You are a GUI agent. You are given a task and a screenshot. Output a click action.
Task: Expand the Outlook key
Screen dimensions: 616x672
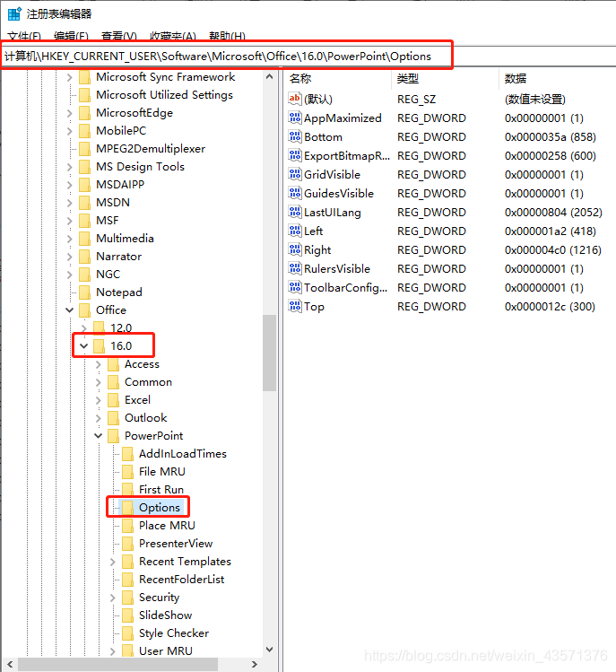[98, 418]
